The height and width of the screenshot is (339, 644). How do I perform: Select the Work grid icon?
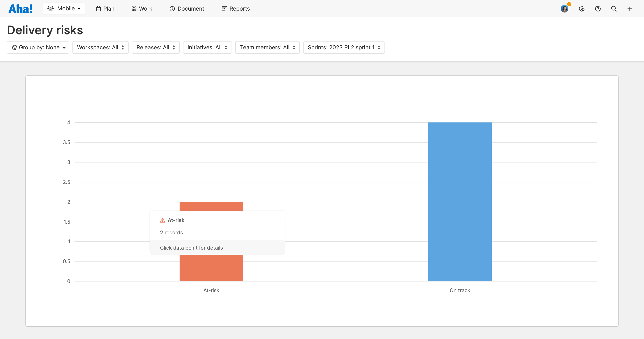[134, 8]
